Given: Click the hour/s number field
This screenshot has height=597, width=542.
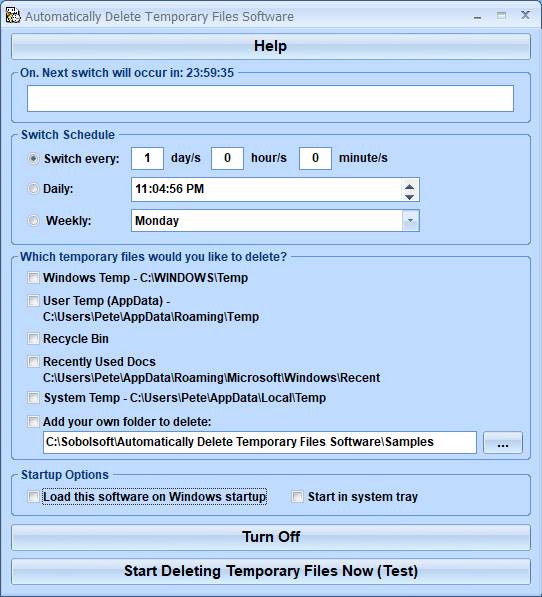Looking at the screenshot, I should [227, 158].
